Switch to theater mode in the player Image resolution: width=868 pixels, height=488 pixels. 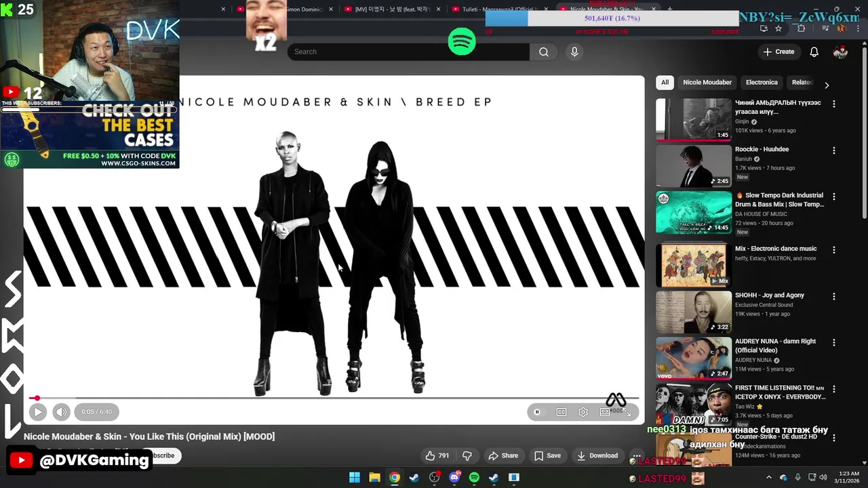tap(605, 411)
